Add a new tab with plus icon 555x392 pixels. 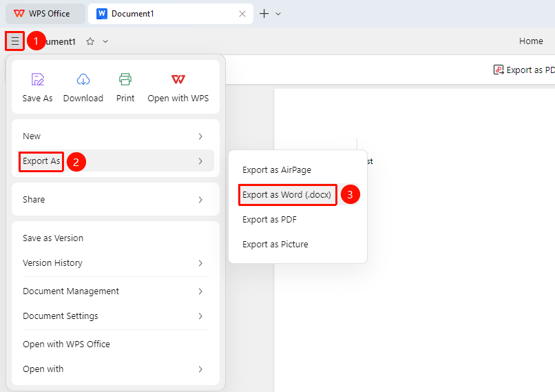(264, 14)
